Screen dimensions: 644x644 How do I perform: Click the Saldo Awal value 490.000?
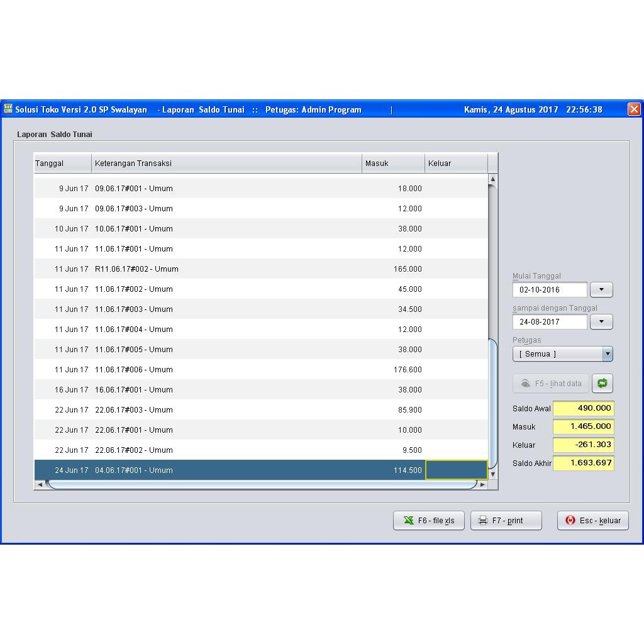click(x=583, y=408)
